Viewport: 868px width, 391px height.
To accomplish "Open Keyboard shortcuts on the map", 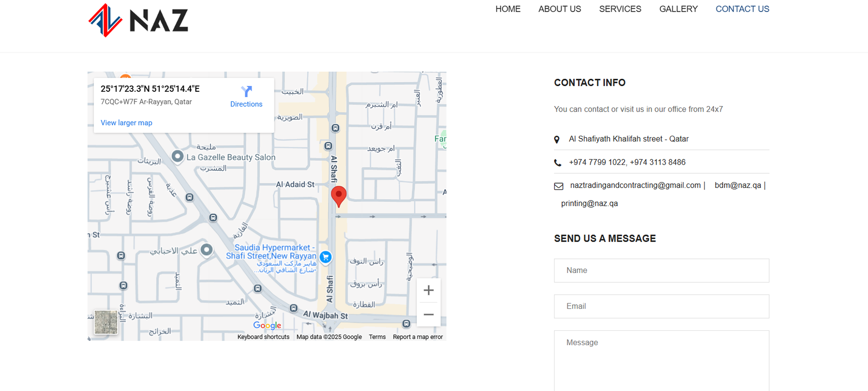I will (x=263, y=337).
